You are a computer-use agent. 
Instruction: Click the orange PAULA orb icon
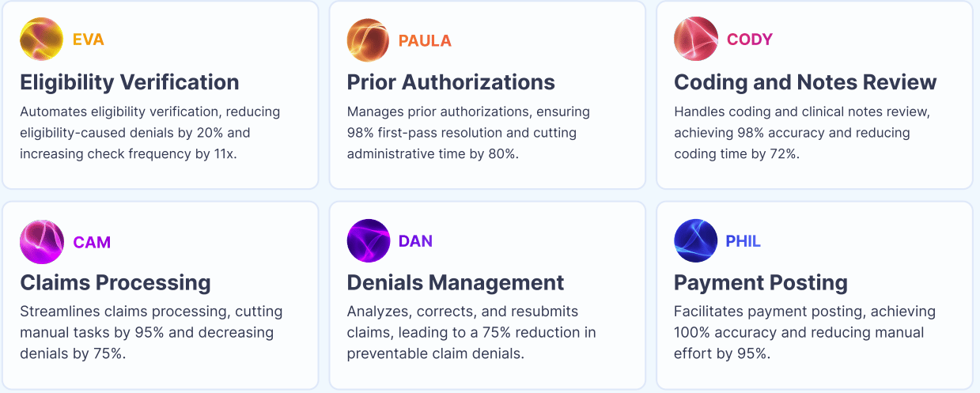tap(369, 40)
